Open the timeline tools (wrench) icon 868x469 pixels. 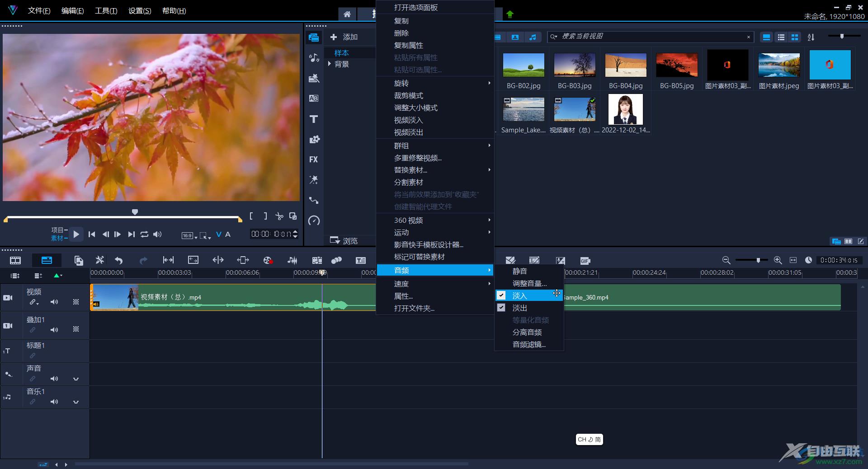pyautogui.click(x=100, y=260)
